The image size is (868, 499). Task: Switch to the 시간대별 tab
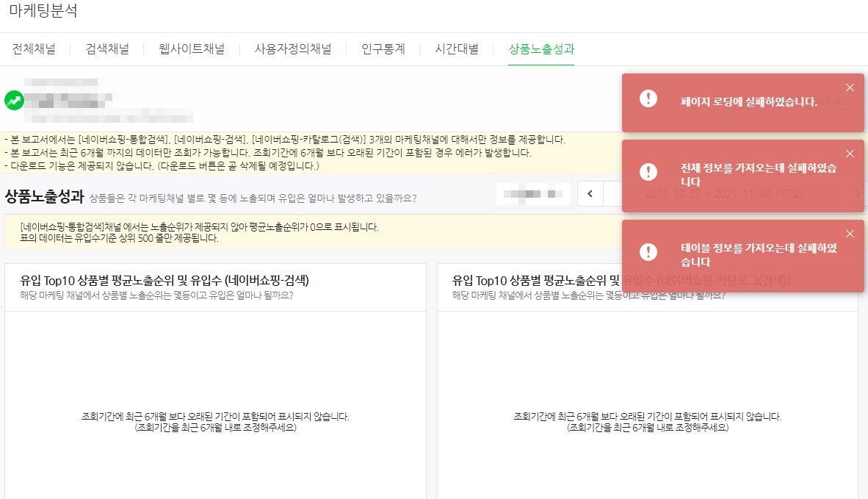click(x=456, y=49)
